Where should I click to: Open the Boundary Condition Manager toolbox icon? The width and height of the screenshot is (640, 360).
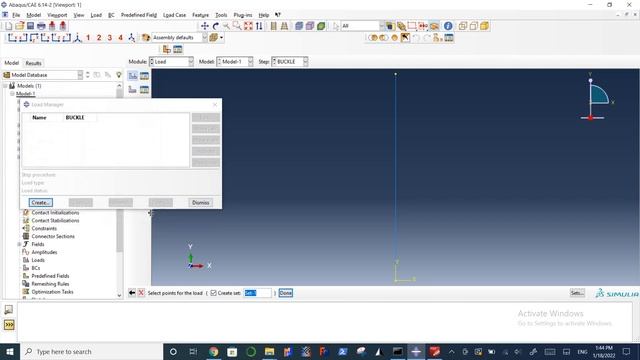144,89
